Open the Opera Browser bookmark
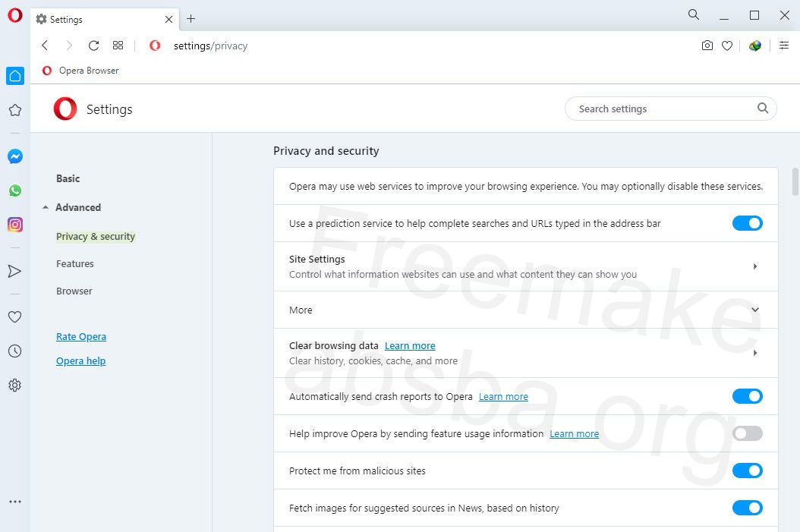The image size is (800, 532). coord(80,71)
